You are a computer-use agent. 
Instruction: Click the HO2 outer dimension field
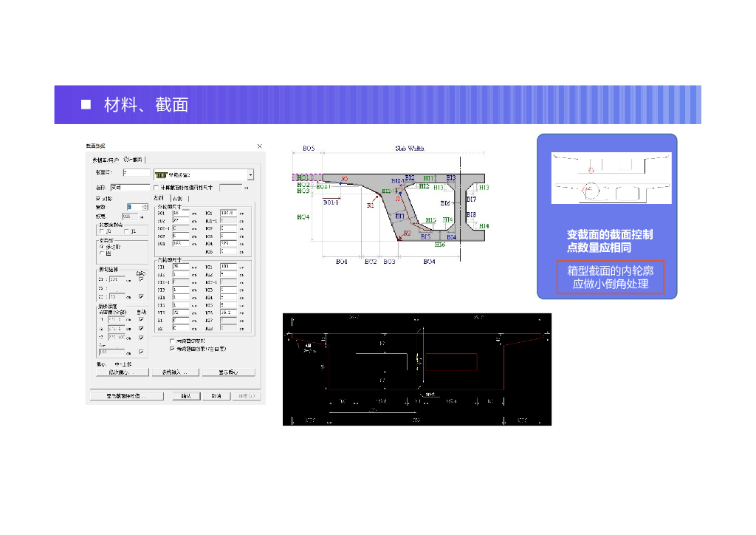tap(181, 220)
